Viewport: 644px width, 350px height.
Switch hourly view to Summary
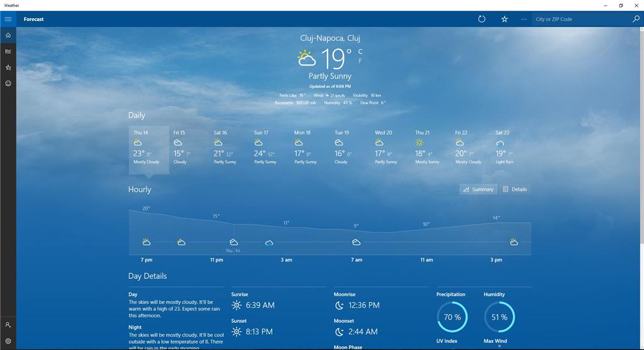(x=478, y=189)
